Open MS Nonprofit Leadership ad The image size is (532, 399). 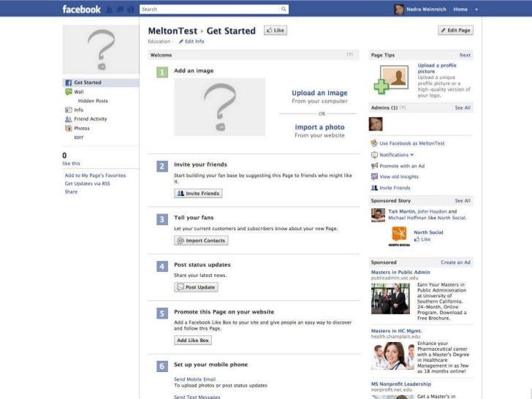(x=400, y=384)
